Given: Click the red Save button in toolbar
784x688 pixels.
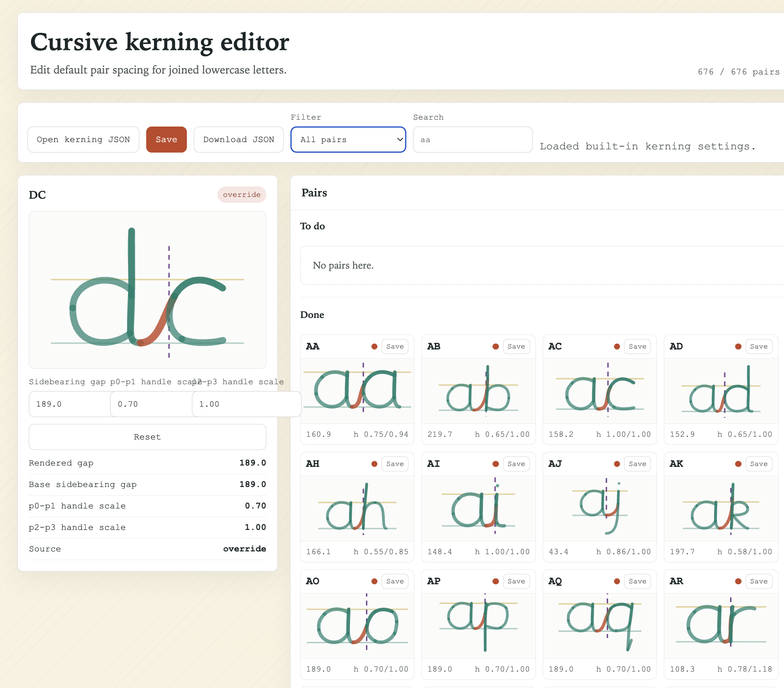Looking at the screenshot, I should [x=166, y=140].
